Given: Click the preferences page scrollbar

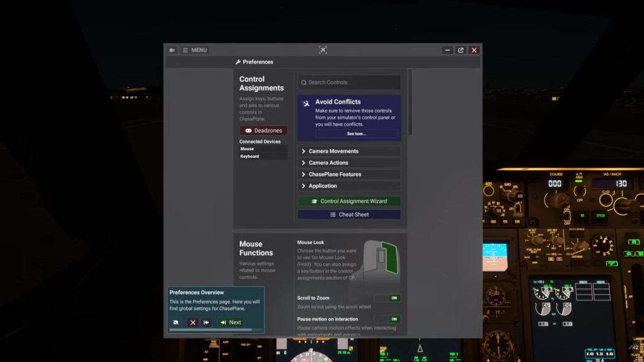Looking at the screenshot, I should point(410,102).
